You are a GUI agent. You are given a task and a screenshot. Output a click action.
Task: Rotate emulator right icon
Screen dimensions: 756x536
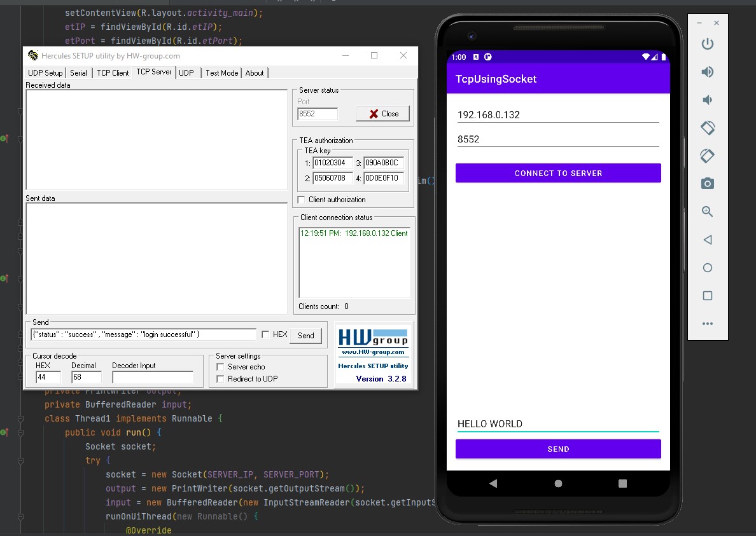707,156
